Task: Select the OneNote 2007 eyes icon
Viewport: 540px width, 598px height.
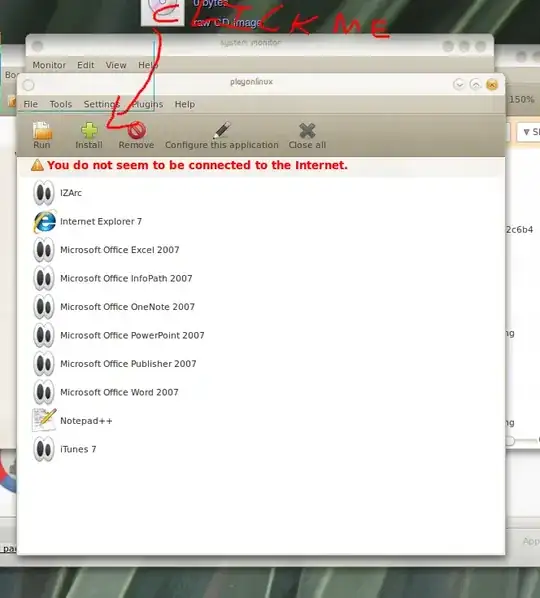Action: pyautogui.click(x=43, y=307)
